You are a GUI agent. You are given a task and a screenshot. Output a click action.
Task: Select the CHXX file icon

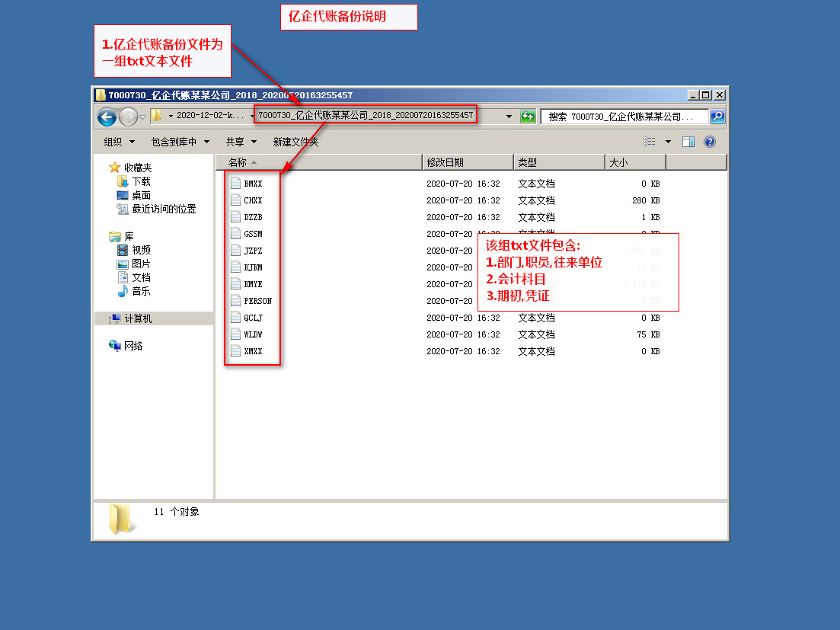click(x=235, y=200)
